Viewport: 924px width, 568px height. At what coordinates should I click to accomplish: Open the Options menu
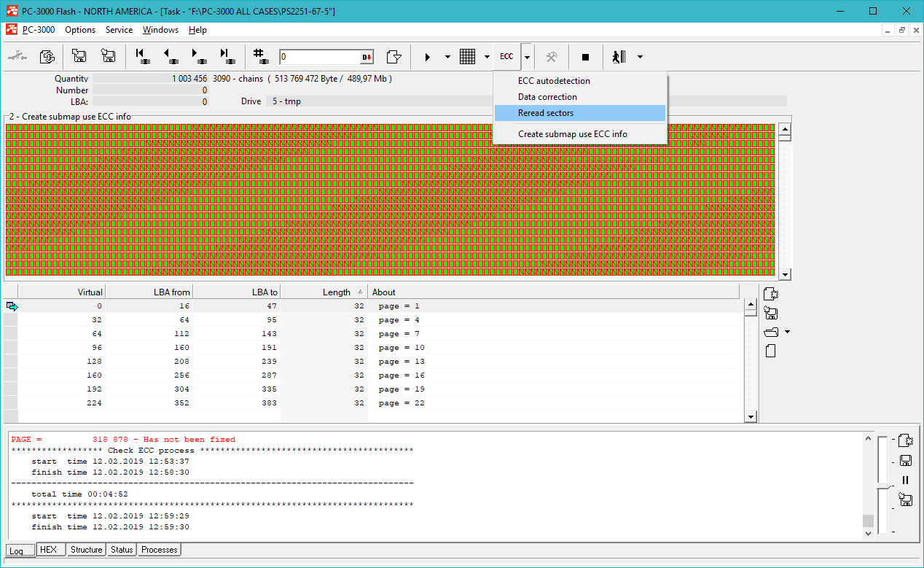click(x=80, y=30)
